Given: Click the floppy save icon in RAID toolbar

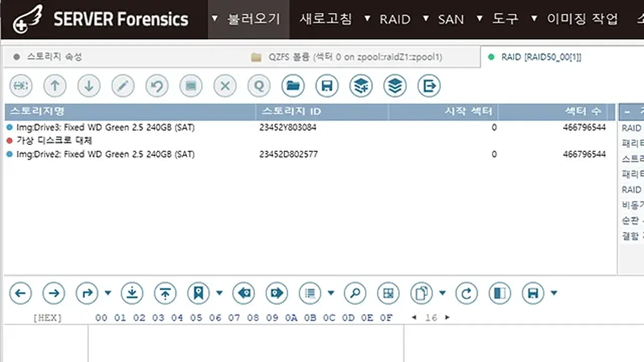Looking at the screenshot, I should tap(327, 86).
